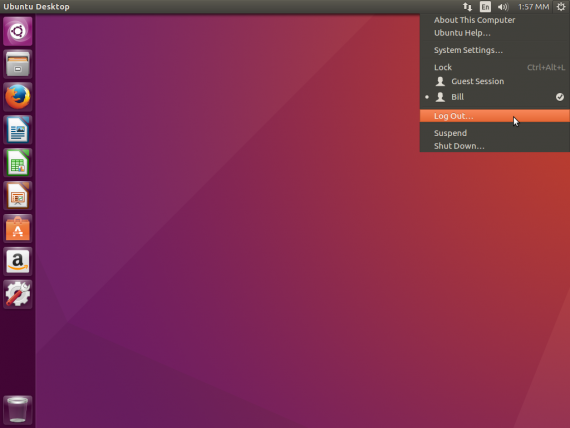Open the En keyboard language indicator

(x=485, y=7)
